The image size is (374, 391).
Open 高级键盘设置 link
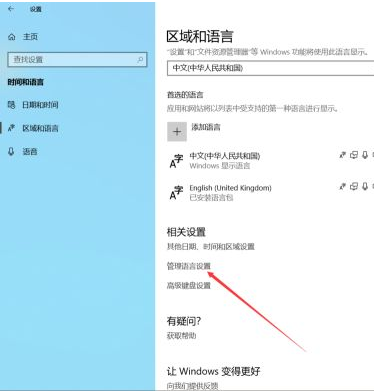click(189, 285)
